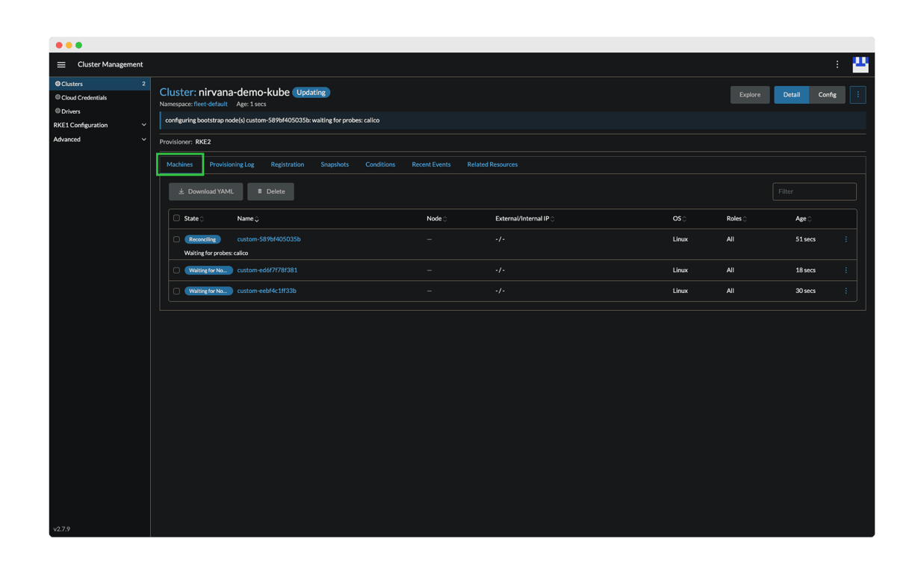The height and width of the screenshot is (574, 924).
Task: Open the hamburger navigation menu
Action: tap(61, 65)
